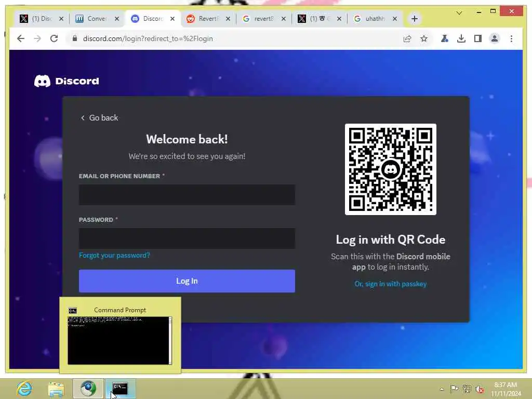Image resolution: width=532 pixels, height=399 pixels.
Task: Click the Discord logo
Action: pyautogui.click(x=66, y=81)
